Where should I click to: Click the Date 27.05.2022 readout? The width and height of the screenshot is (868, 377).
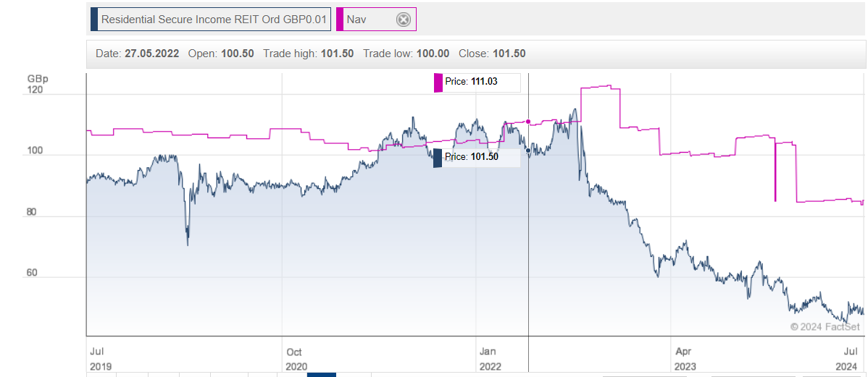point(137,54)
